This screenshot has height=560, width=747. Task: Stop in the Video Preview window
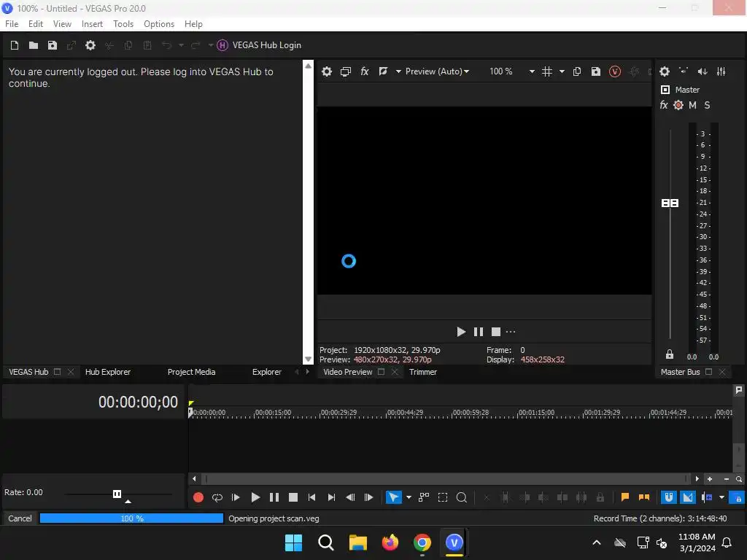496,332
